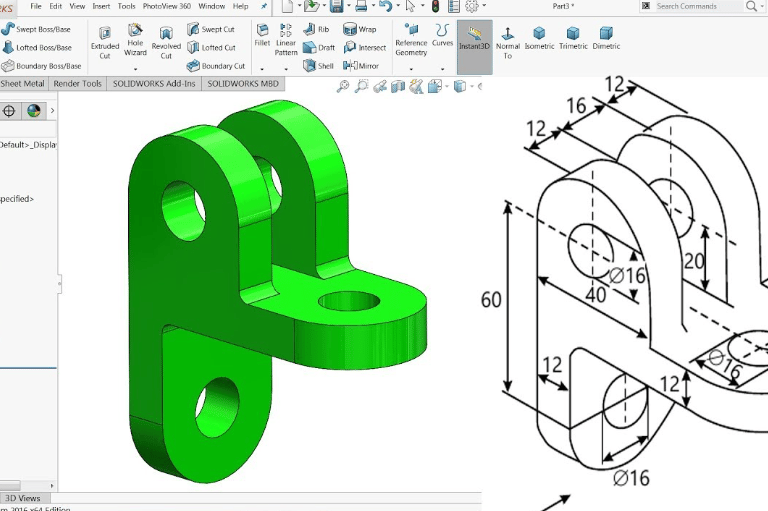768x511 pixels.
Task: Click the Previous View icon
Action: [x=380, y=87]
